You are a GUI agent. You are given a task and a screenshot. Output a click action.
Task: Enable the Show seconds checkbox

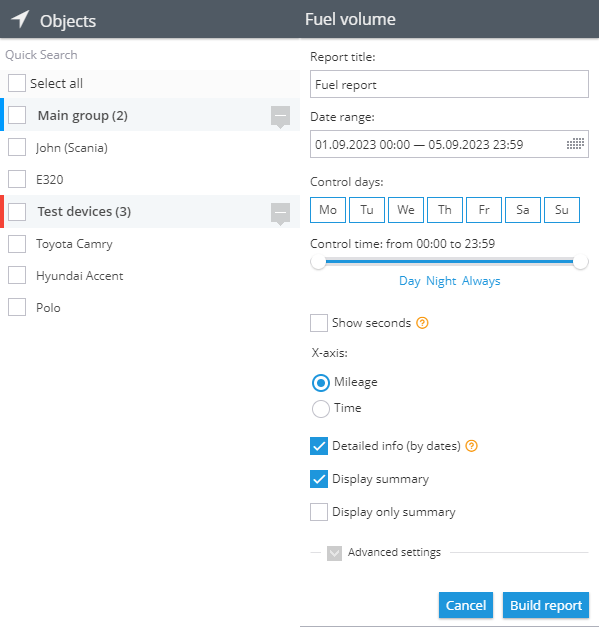(319, 323)
